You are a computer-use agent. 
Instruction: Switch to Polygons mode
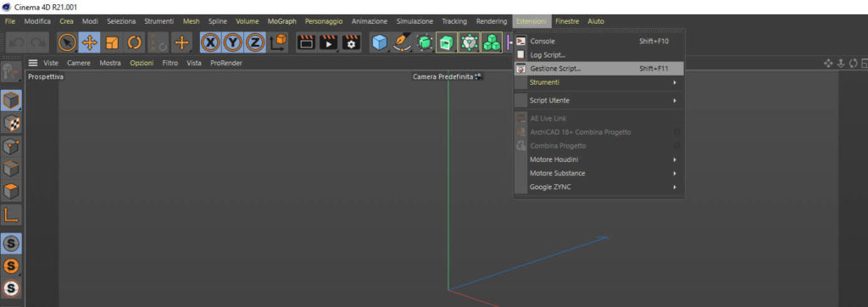click(x=12, y=192)
